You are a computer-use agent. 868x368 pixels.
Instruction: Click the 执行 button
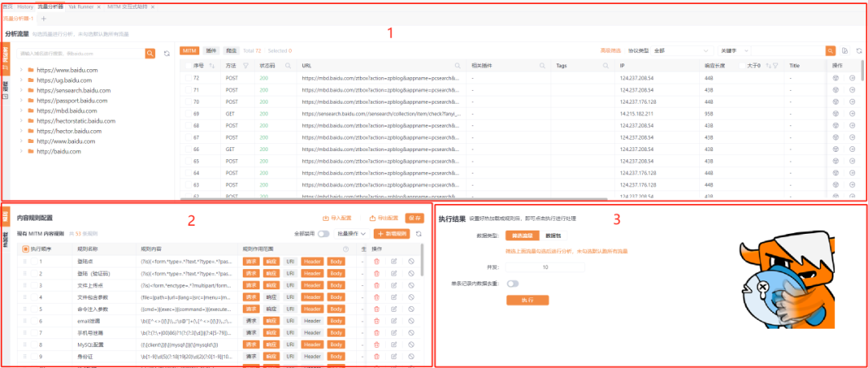click(x=527, y=300)
